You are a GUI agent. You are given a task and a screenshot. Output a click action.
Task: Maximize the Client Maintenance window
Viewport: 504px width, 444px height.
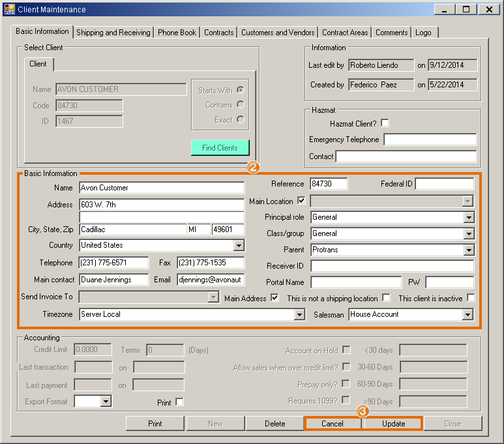[466, 9]
